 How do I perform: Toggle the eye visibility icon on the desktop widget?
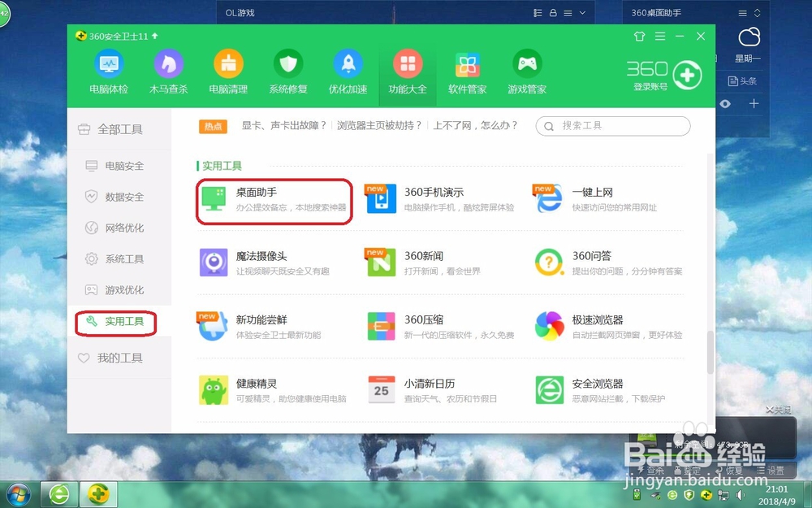(725, 104)
